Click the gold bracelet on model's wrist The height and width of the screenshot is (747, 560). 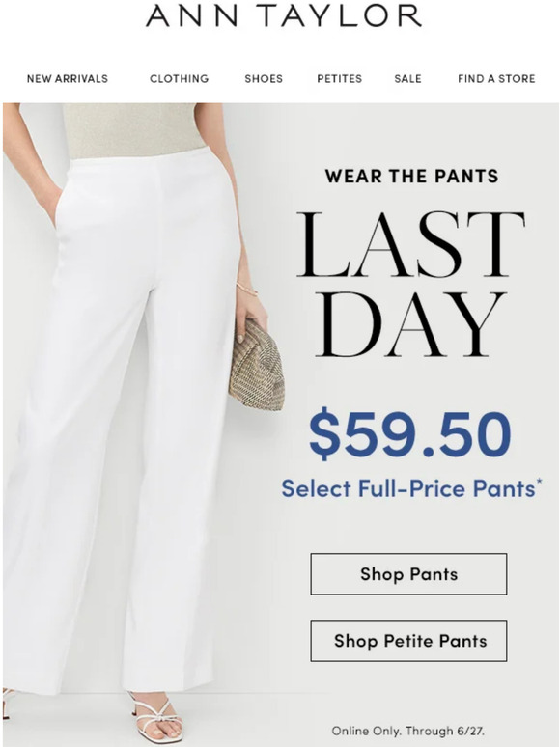[247, 289]
